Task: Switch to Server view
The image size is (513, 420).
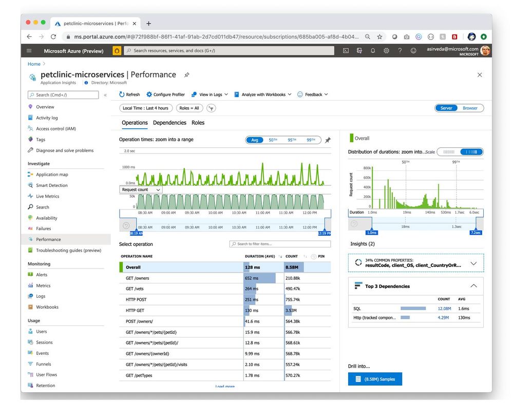Action: click(446, 108)
